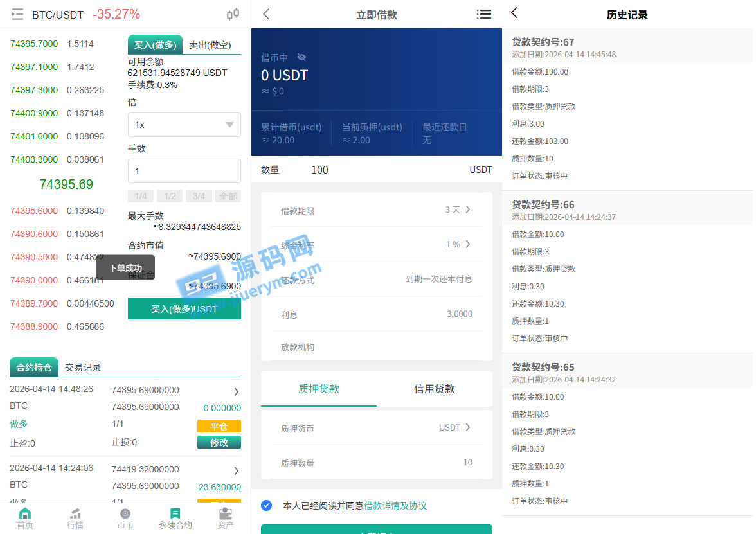Viewport: 756px width, 534px height.
Task: Open the candlestick chart icon
Action: click(x=233, y=14)
